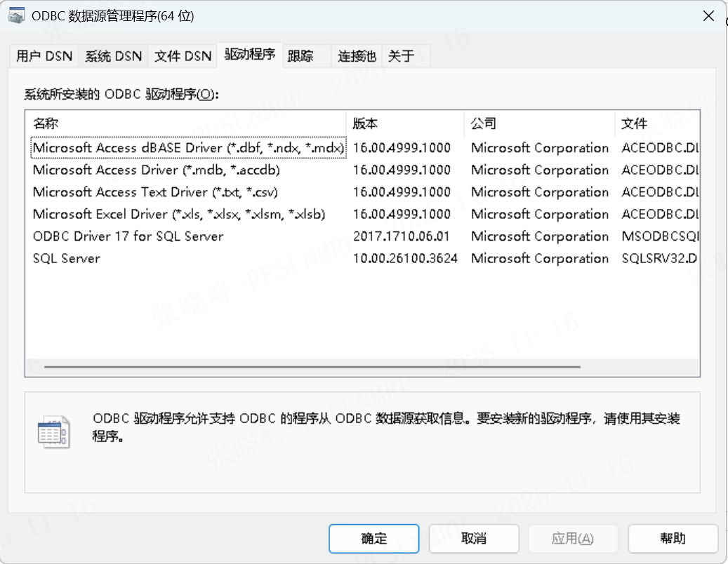Sort by the 名称 column header
The image size is (728, 564).
point(186,123)
